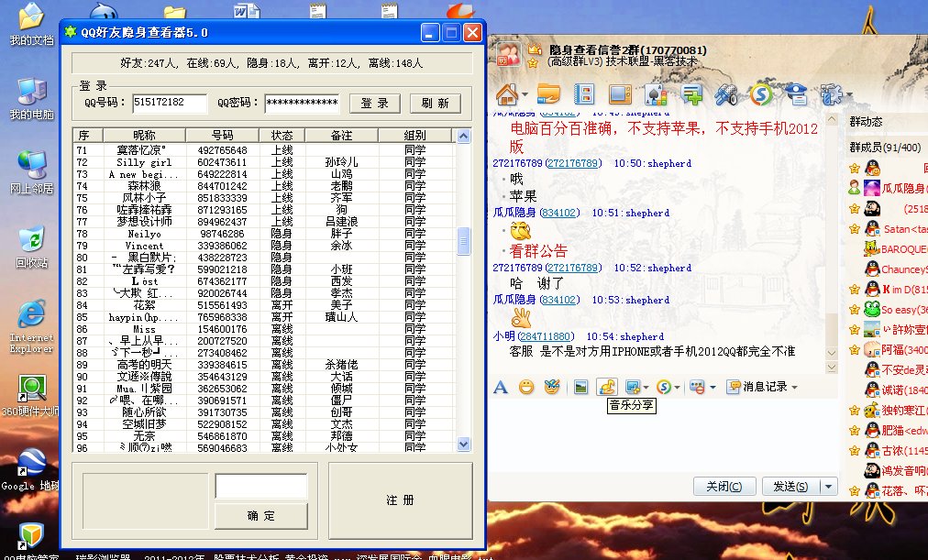Open the send picture icon in chat toolbar
The width and height of the screenshot is (928, 560).
tap(580, 387)
